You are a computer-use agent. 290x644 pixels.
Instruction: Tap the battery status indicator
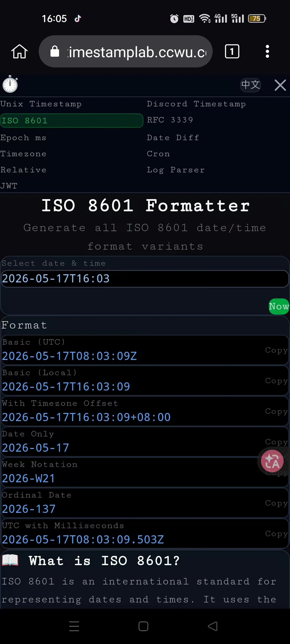point(257,18)
